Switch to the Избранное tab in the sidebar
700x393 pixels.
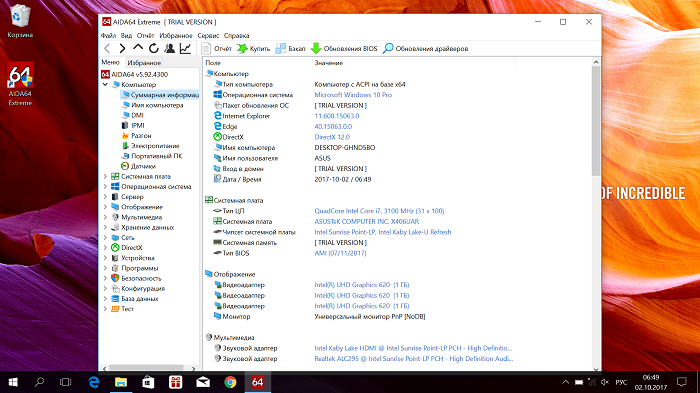coord(144,63)
